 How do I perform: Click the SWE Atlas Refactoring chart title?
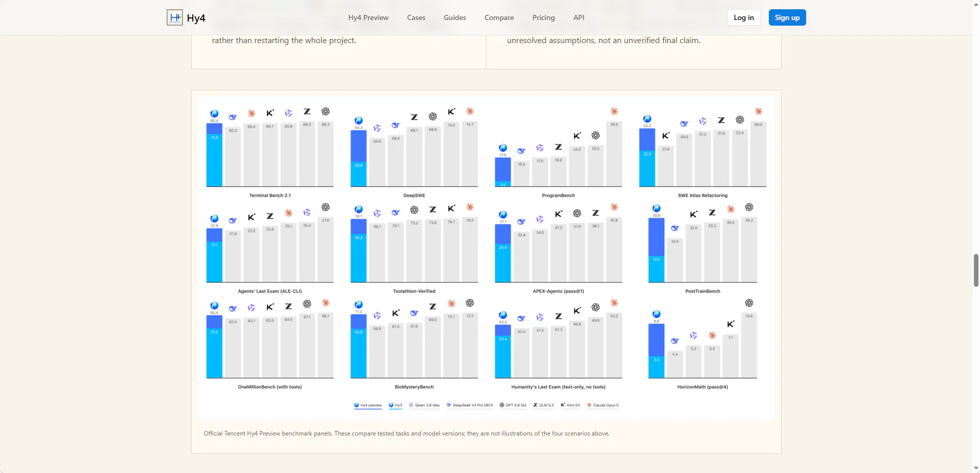[703, 195]
